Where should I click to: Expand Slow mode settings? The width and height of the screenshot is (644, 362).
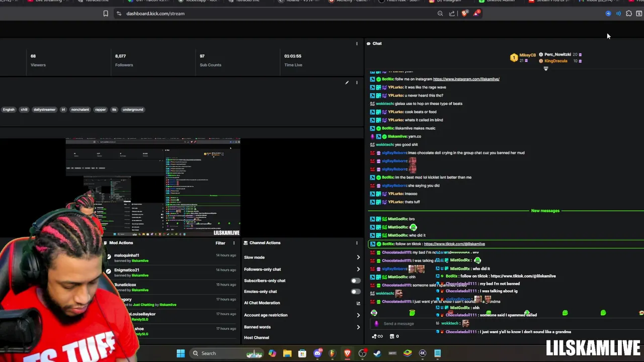coord(358,257)
